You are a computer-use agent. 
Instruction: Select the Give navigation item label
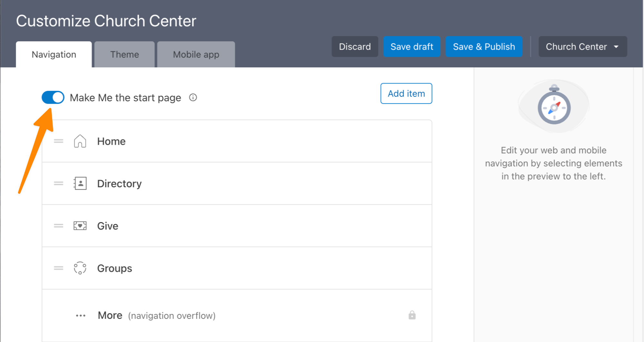pos(108,226)
